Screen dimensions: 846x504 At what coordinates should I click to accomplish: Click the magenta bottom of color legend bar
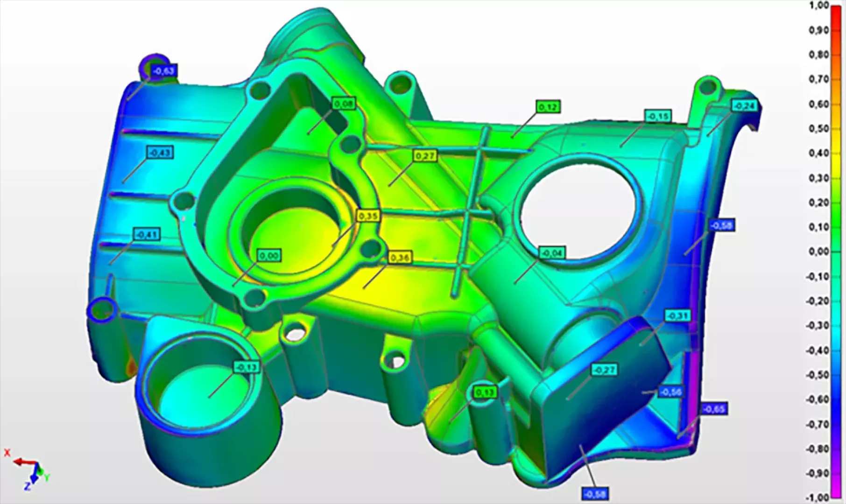(x=835, y=494)
